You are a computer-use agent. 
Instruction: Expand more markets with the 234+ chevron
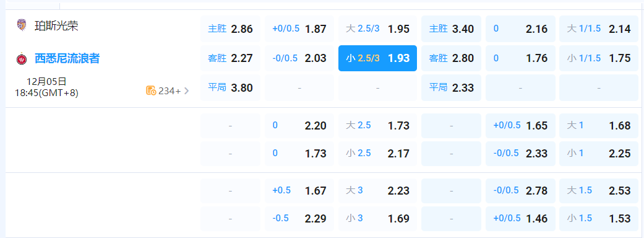(x=186, y=91)
